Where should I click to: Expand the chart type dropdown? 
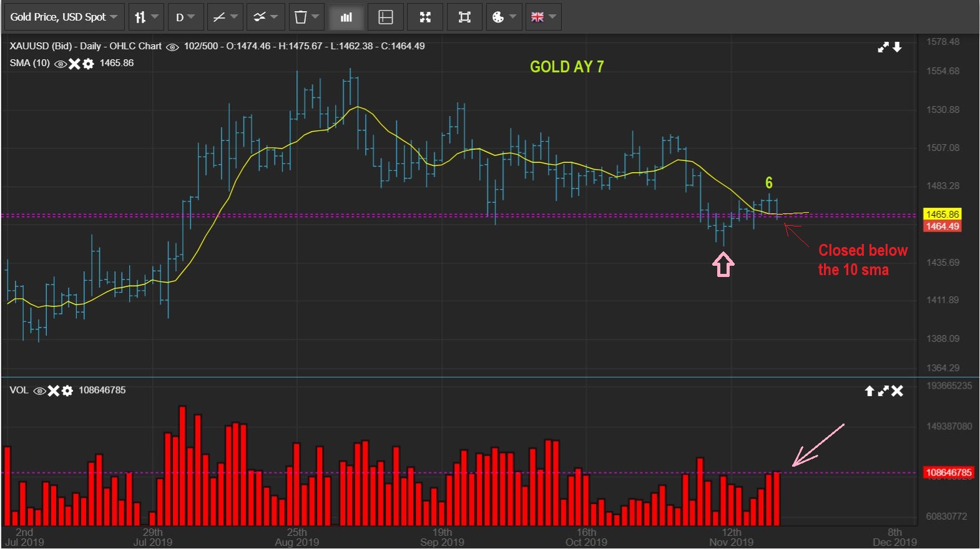[x=146, y=17]
